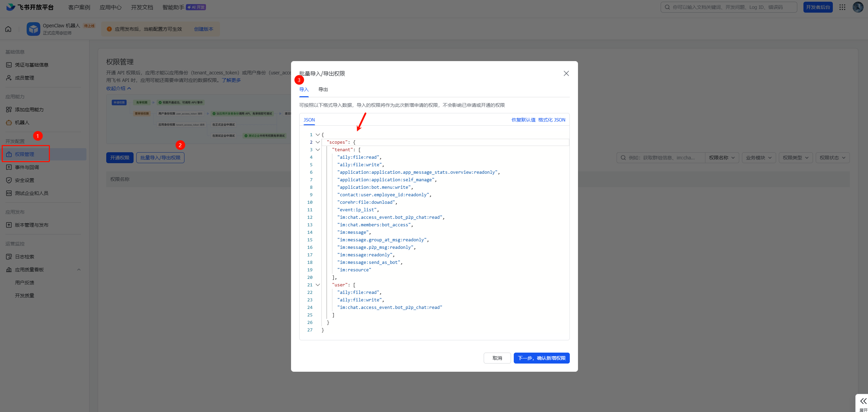The height and width of the screenshot is (412, 868).
Task: Click the documentation search field
Action: tap(728, 7)
